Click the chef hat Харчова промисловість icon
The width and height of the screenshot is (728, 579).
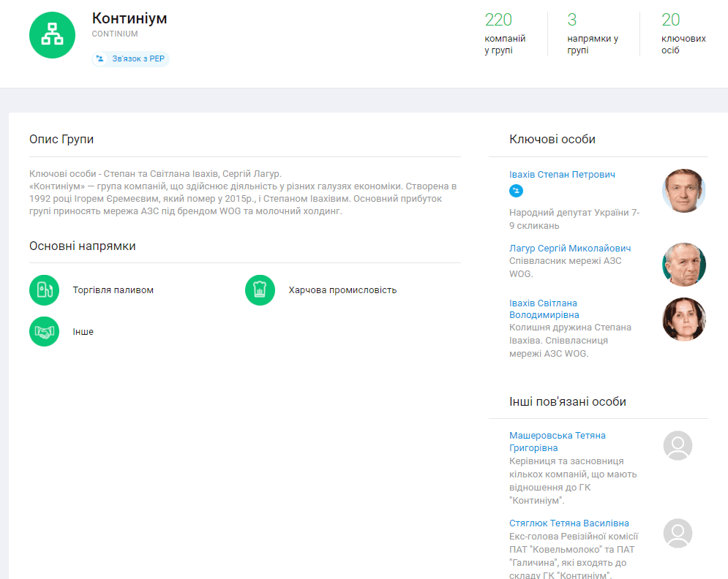[x=260, y=290]
